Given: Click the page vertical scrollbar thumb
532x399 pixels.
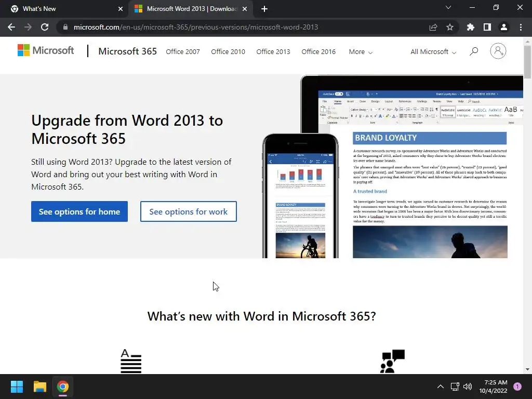Looking at the screenshot, I should tap(527, 62).
